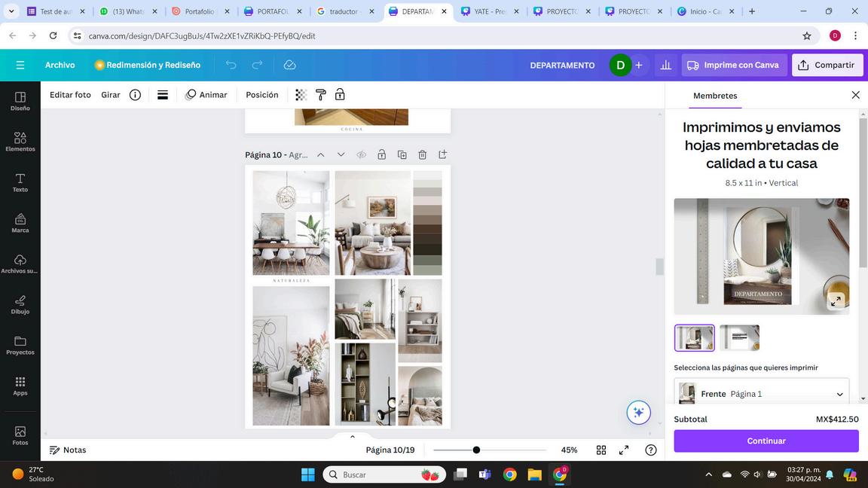Screen dimensions: 868x488
Task: Open Editar foto
Action: point(70,95)
